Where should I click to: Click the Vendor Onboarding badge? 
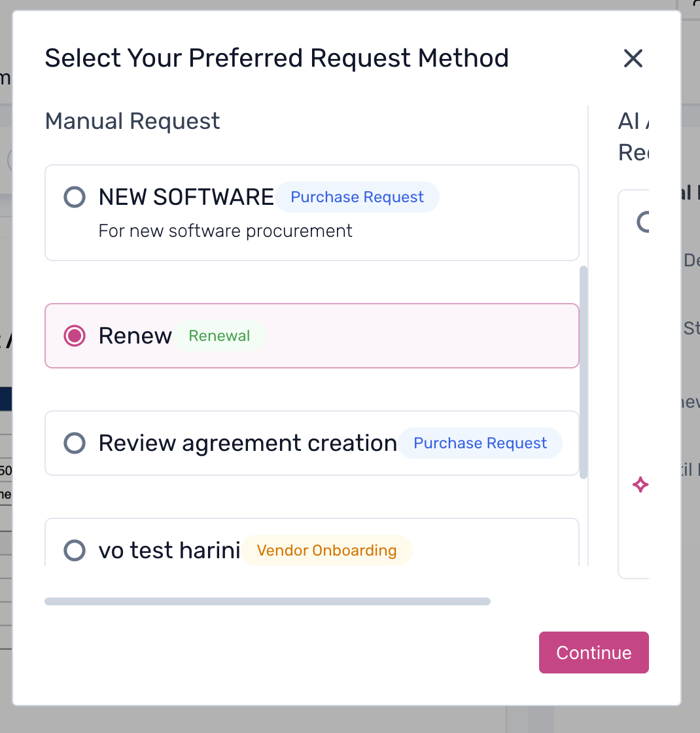tap(326, 550)
